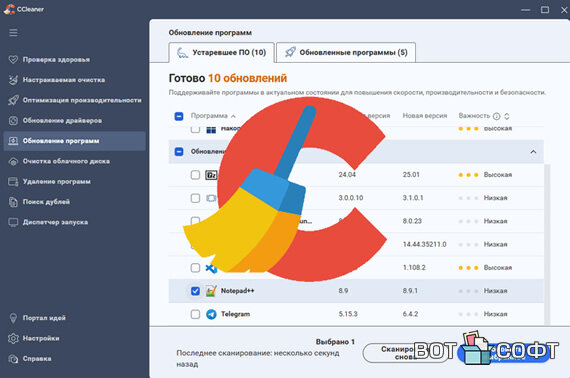Check the box for version 3.0.0.10 row
The height and width of the screenshot is (378, 570).
point(195,198)
